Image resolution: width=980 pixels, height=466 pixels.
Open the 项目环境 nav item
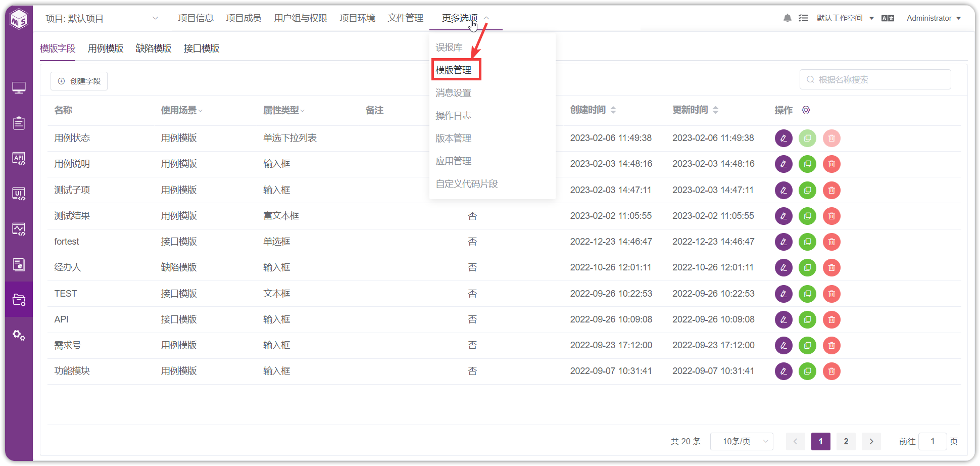357,18
